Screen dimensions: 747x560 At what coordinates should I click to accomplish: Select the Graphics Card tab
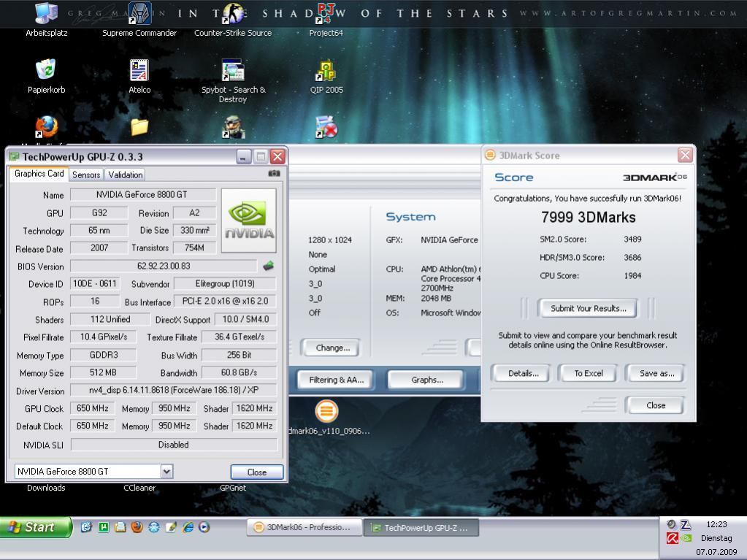39,174
